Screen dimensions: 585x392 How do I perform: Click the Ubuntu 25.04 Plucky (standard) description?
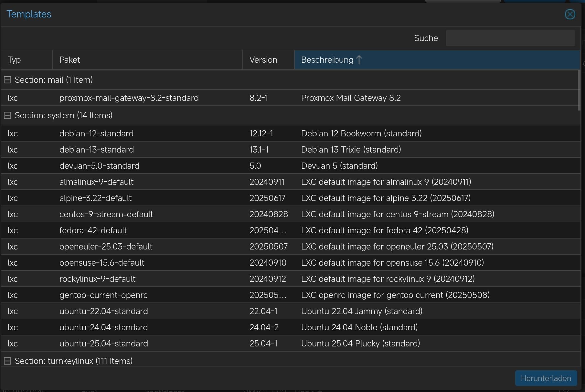tap(360, 344)
